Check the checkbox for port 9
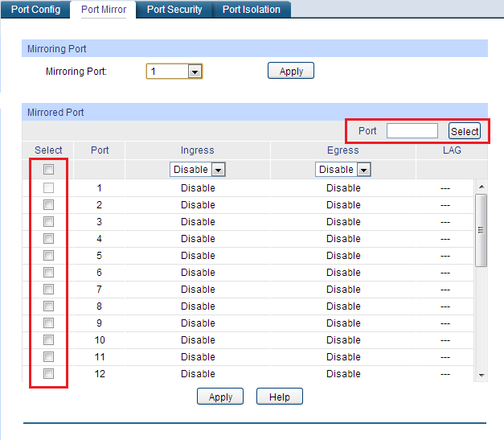 (x=48, y=323)
